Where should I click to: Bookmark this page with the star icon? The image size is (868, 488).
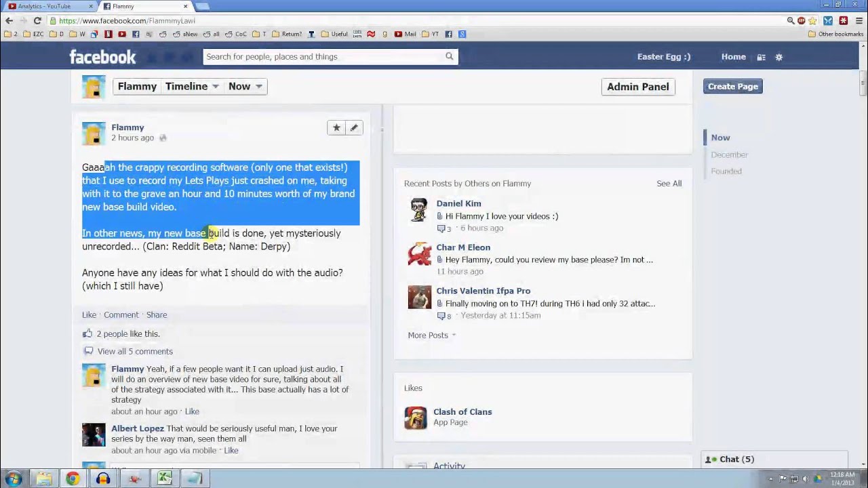tap(812, 20)
